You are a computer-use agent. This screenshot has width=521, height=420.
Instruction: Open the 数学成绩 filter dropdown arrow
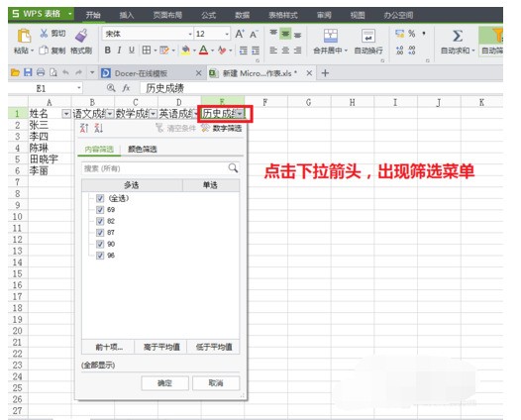point(154,114)
